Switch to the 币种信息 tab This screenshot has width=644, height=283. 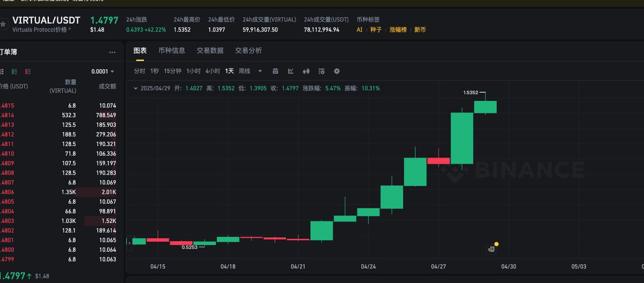(x=172, y=50)
